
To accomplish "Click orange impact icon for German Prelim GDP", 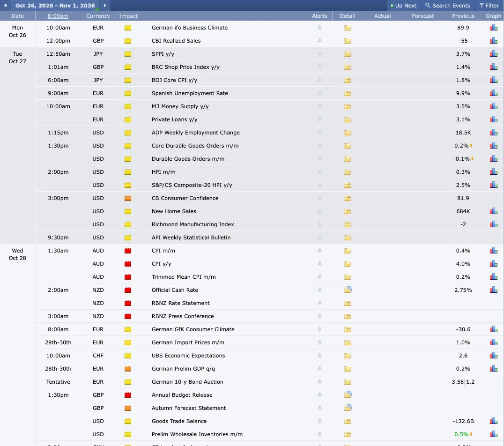I will point(127,369).
